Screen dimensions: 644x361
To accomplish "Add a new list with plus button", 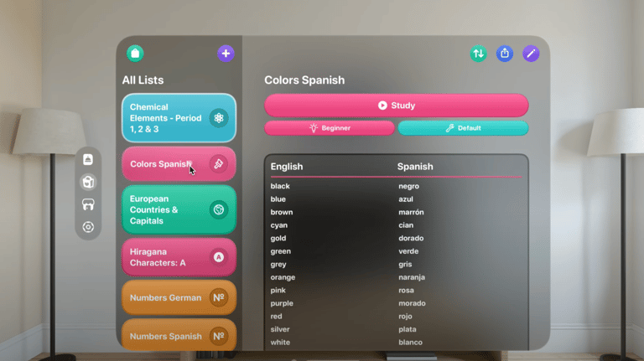I will tap(226, 54).
